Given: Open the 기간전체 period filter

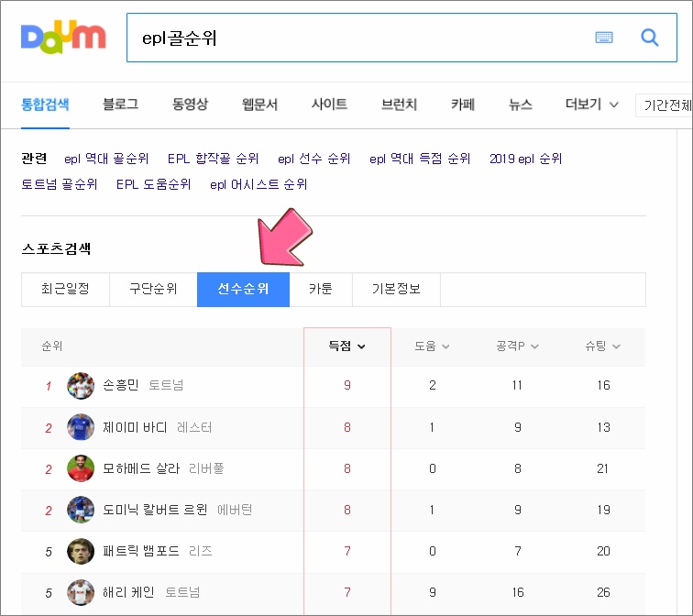Looking at the screenshot, I should pos(664,105).
